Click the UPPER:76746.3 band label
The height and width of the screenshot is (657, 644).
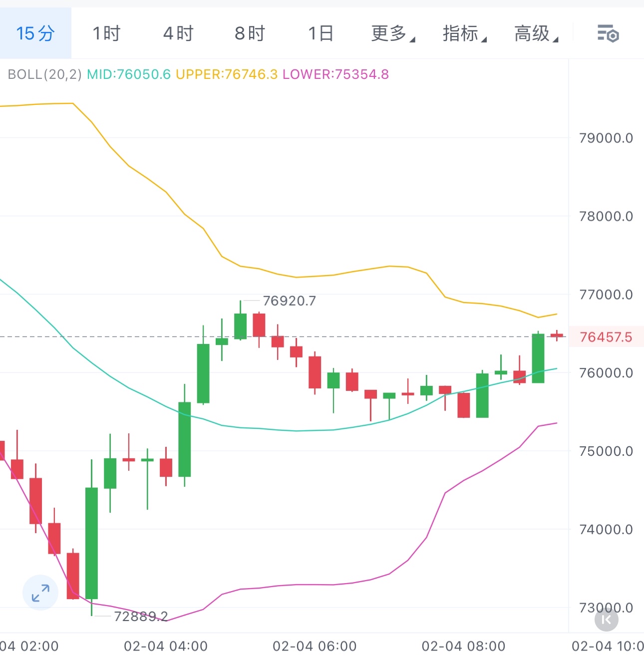[226, 74]
